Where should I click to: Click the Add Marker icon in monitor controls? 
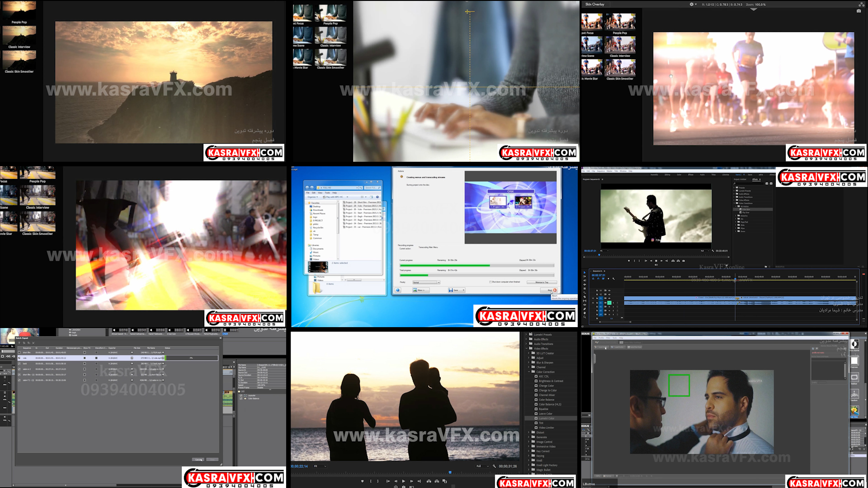click(362, 481)
